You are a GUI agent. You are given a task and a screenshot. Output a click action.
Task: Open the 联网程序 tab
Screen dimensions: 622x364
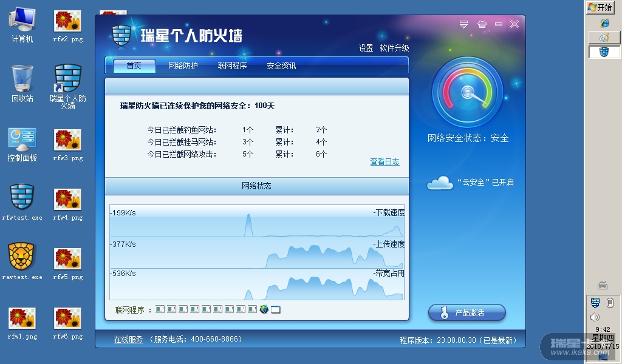click(233, 66)
